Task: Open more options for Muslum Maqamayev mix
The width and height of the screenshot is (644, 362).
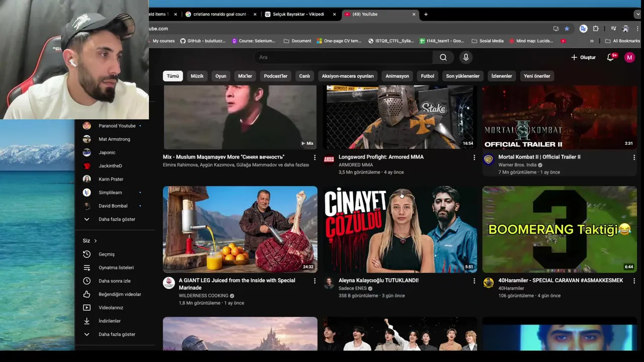Action: pyautogui.click(x=314, y=157)
